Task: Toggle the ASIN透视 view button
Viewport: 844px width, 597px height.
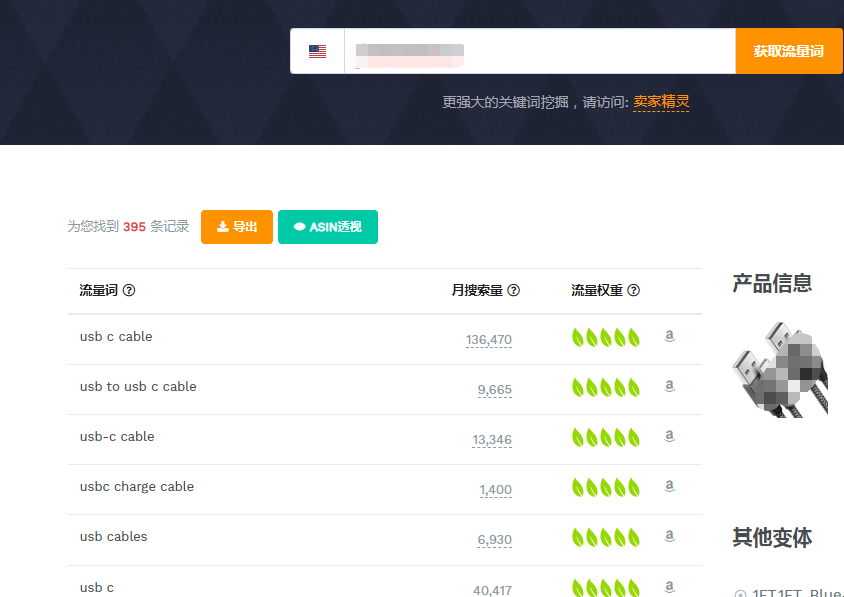Action: pos(328,227)
